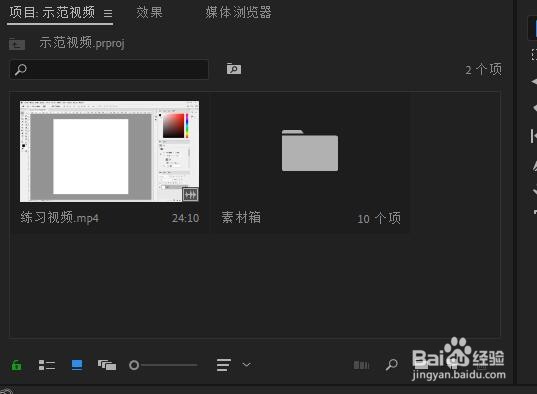Toggle the green project write lock
537x394 pixels.
pos(16,365)
